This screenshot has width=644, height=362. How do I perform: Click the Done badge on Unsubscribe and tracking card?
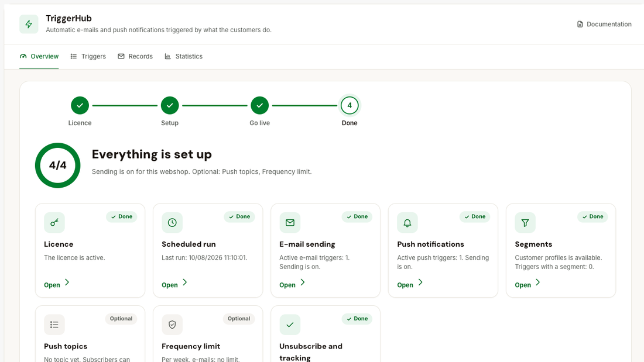357,319
